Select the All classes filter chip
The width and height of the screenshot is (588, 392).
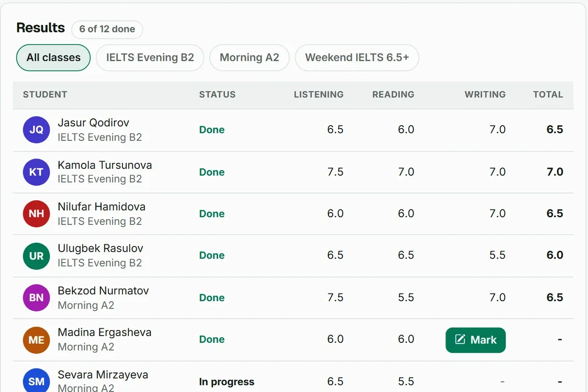click(53, 57)
